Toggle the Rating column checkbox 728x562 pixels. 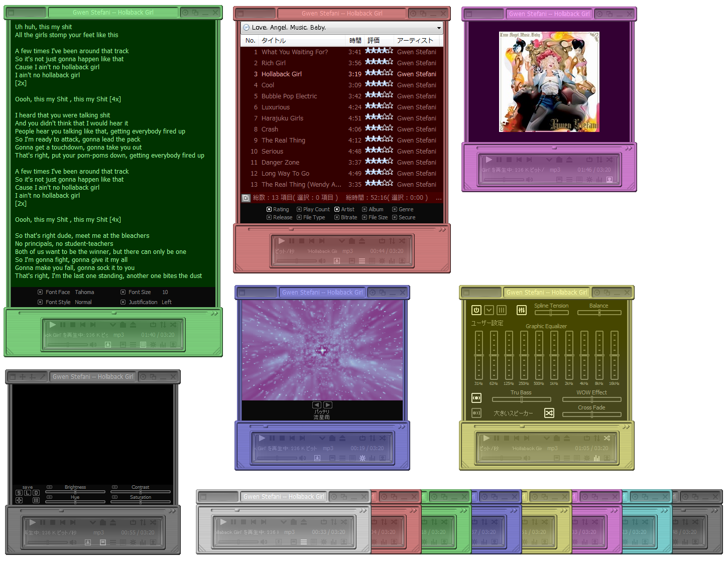coord(269,209)
